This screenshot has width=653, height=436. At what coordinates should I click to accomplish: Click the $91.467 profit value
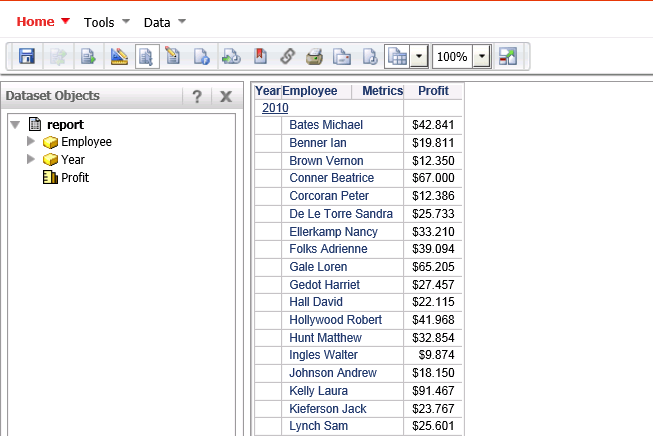[x=433, y=391]
